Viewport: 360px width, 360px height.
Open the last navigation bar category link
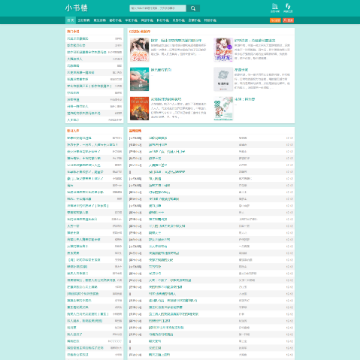tap(210, 20)
